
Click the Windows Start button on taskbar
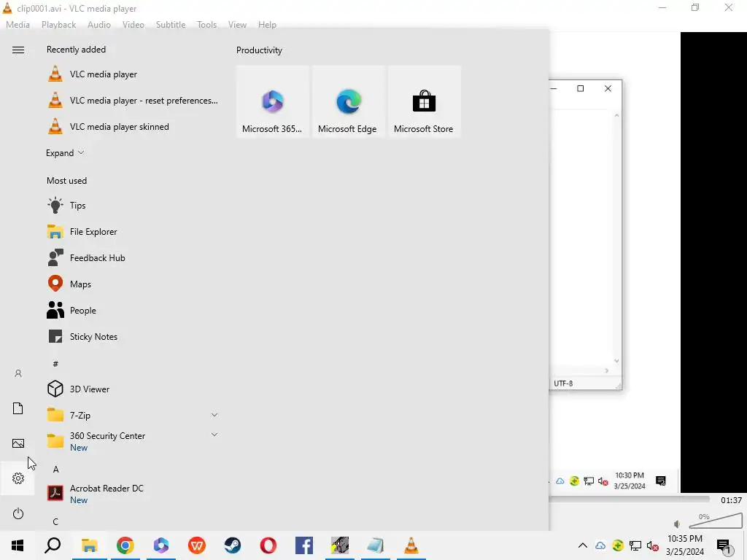18,545
